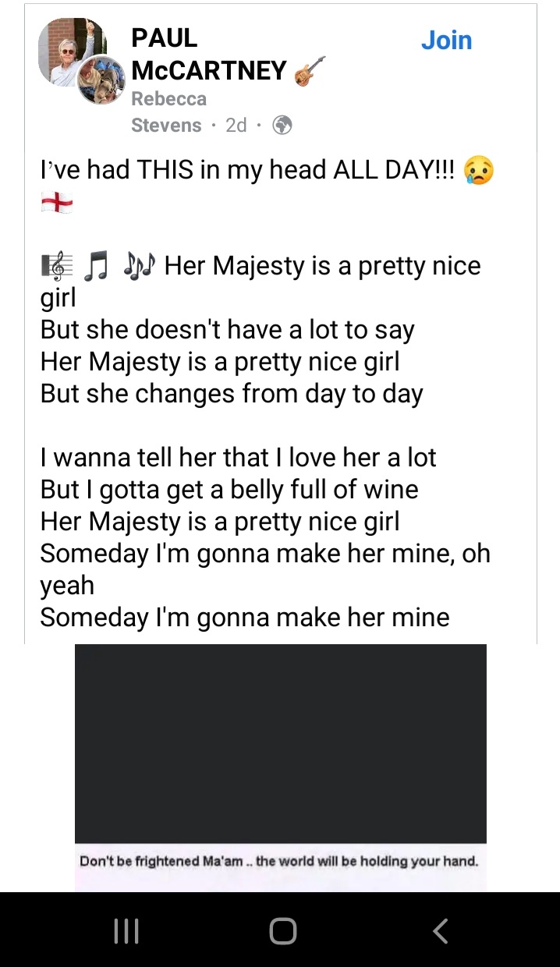Tap the "I wanna tell her" lyric line
The image size is (560, 967).
[238, 457]
